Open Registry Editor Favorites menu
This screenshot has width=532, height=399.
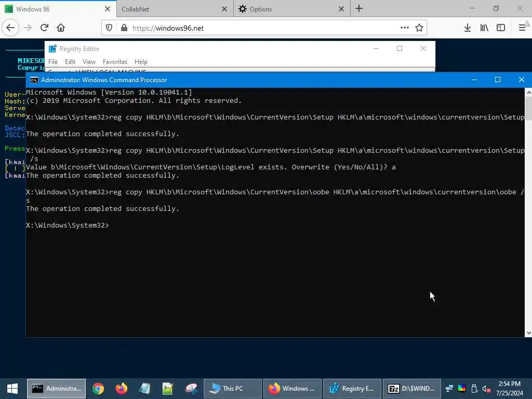115,62
